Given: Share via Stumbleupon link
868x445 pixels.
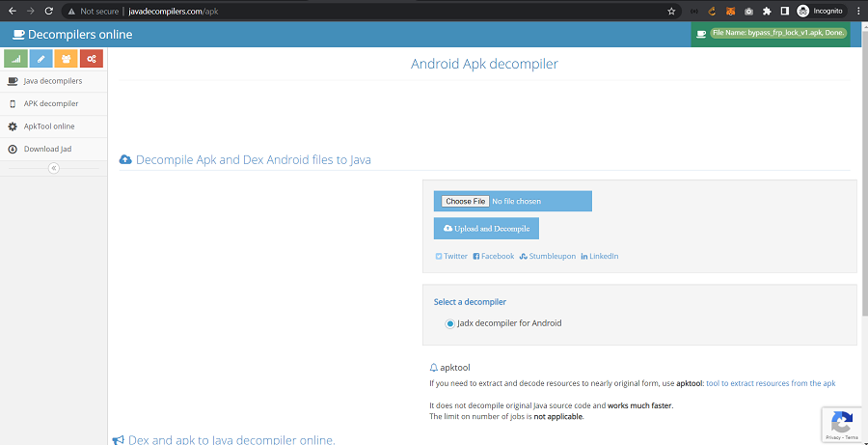Looking at the screenshot, I should pos(548,256).
